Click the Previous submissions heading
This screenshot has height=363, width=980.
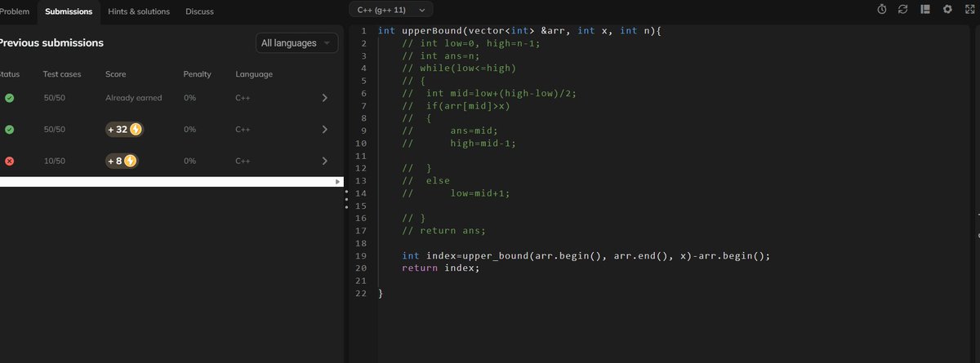[51, 42]
